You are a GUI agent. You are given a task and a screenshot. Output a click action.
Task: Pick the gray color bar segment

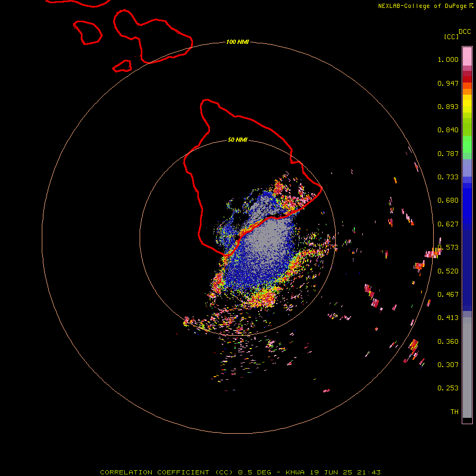pyautogui.click(x=467, y=368)
